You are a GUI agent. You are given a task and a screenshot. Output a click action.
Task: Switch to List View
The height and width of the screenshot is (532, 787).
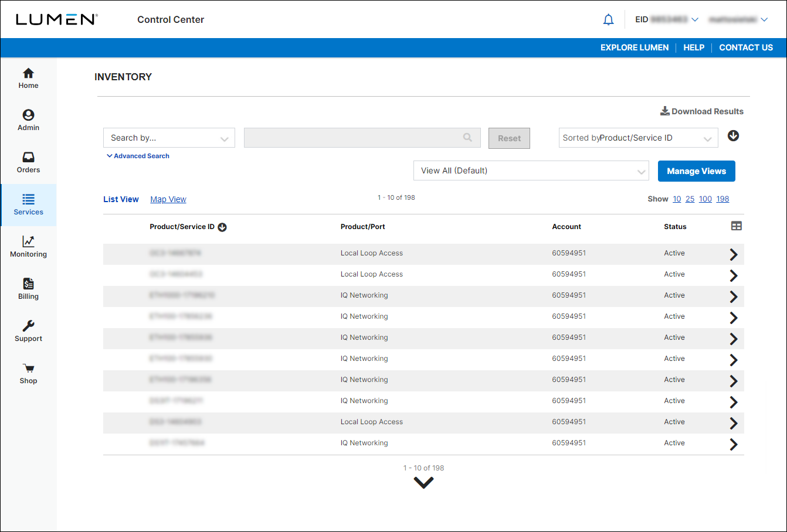(121, 199)
